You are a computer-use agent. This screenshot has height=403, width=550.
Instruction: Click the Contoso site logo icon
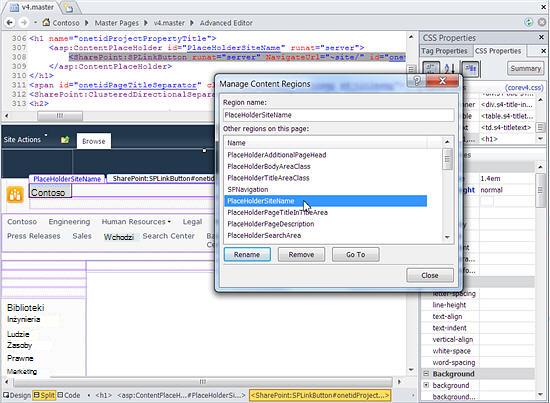coord(15,195)
